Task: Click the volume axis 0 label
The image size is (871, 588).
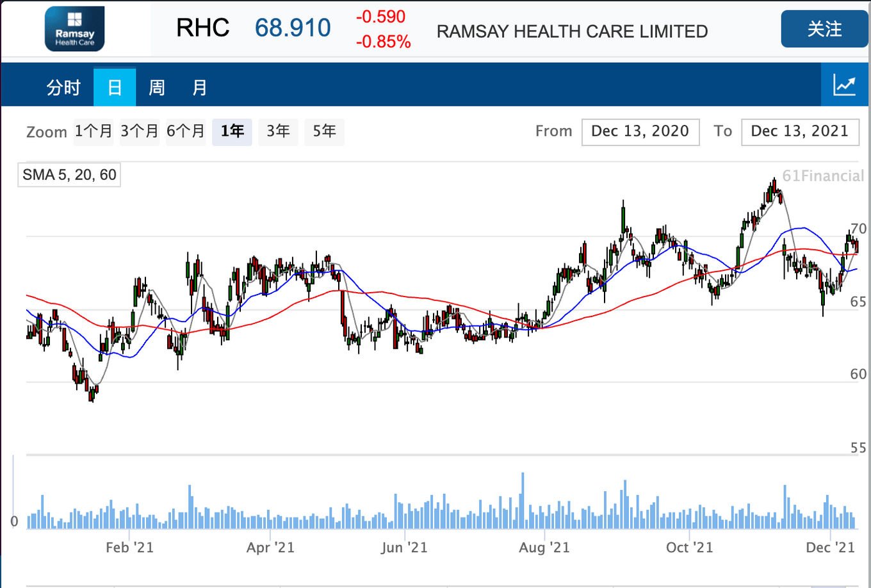Action: pyautogui.click(x=14, y=521)
